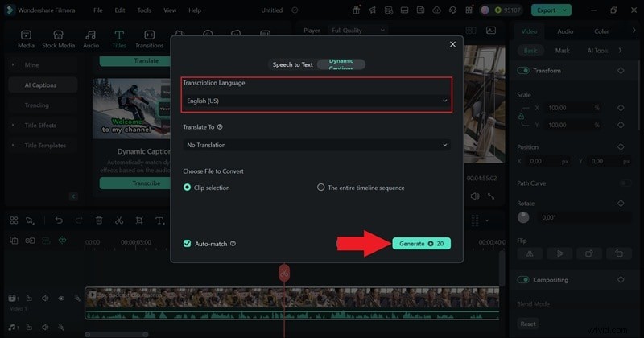Screen dimensions: 644x338
Task: Click the delete trash icon in timeline toolbar
Action: click(x=99, y=221)
